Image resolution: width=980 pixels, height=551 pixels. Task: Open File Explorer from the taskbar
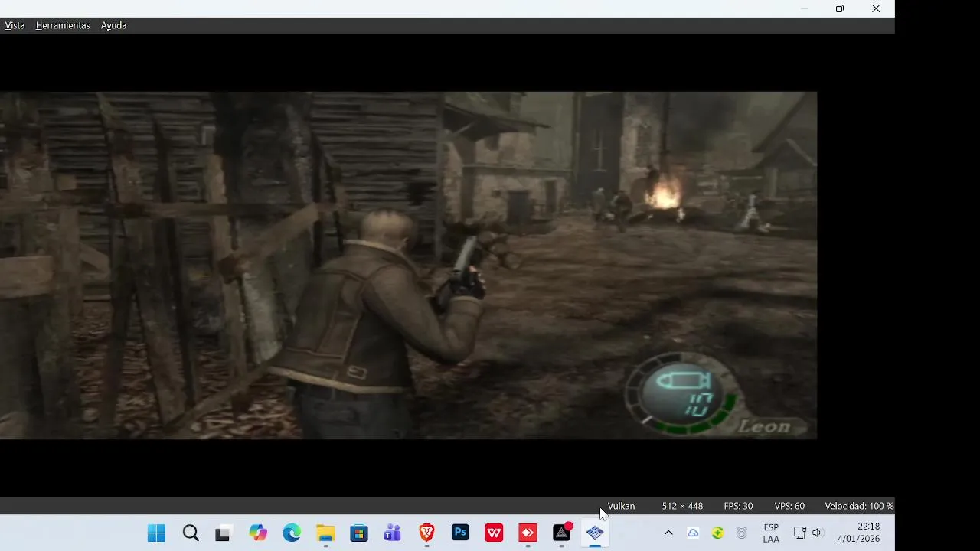[325, 533]
